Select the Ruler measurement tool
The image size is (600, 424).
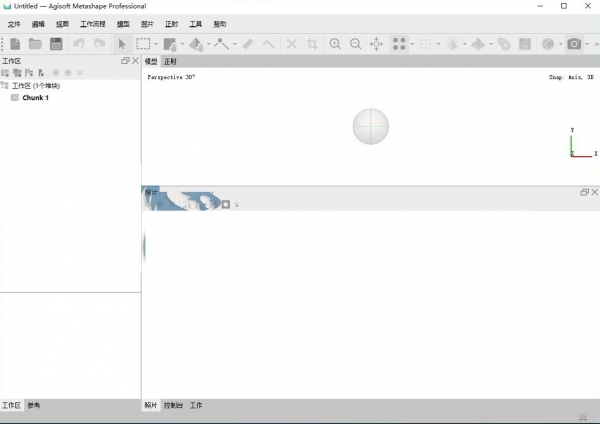coord(248,44)
